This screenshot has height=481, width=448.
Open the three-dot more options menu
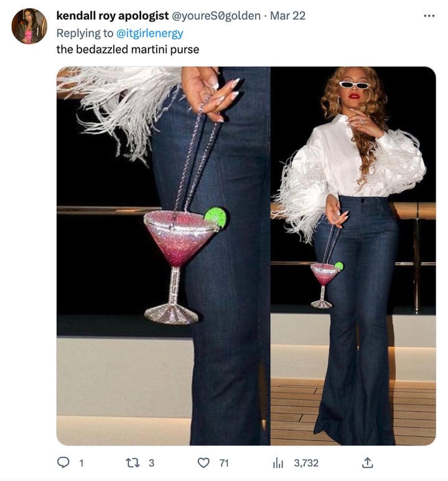(x=429, y=16)
